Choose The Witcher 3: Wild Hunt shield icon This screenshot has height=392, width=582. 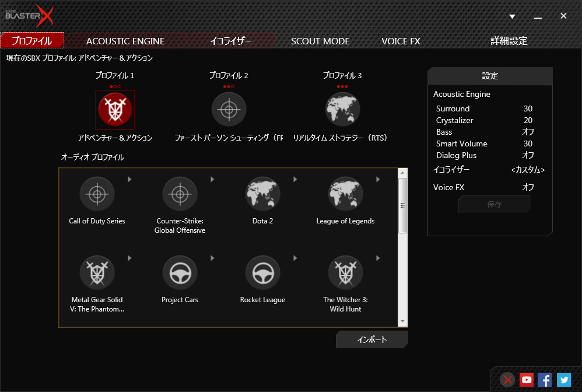point(346,273)
